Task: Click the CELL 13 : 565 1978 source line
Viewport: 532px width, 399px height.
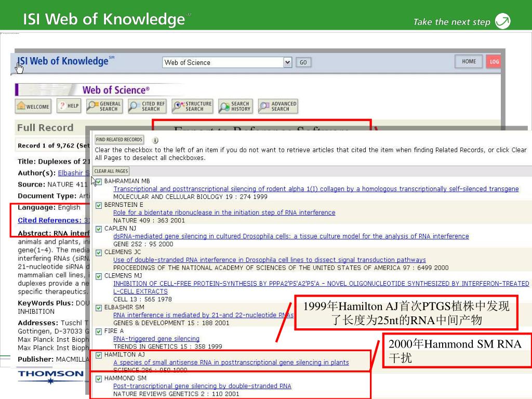Action: click(x=142, y=299)
